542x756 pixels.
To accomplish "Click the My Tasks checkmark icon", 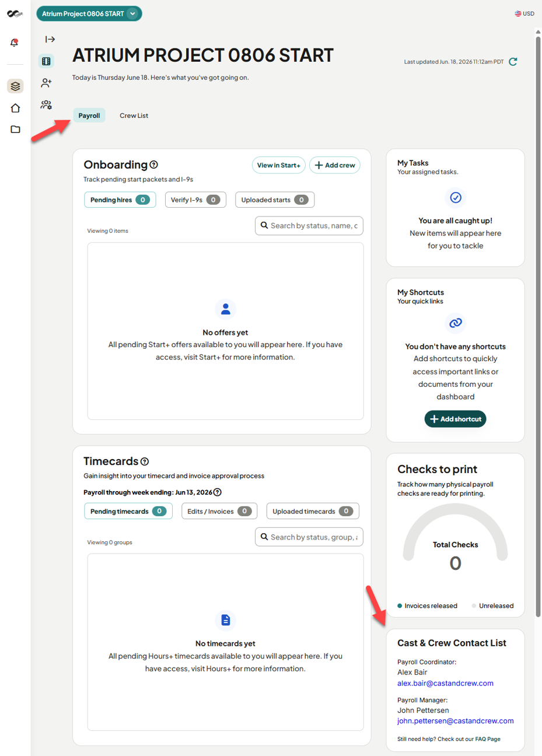I will click(456, 198).
